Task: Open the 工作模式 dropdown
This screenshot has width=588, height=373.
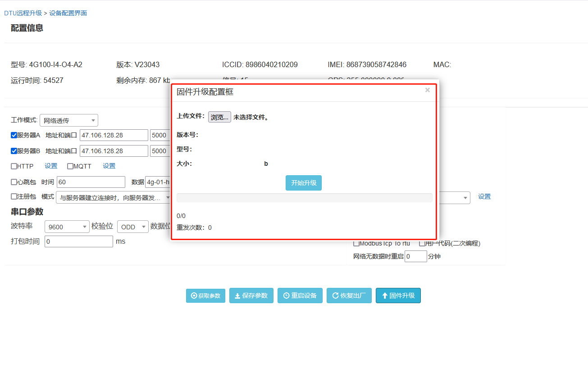Action: (68, 121)
